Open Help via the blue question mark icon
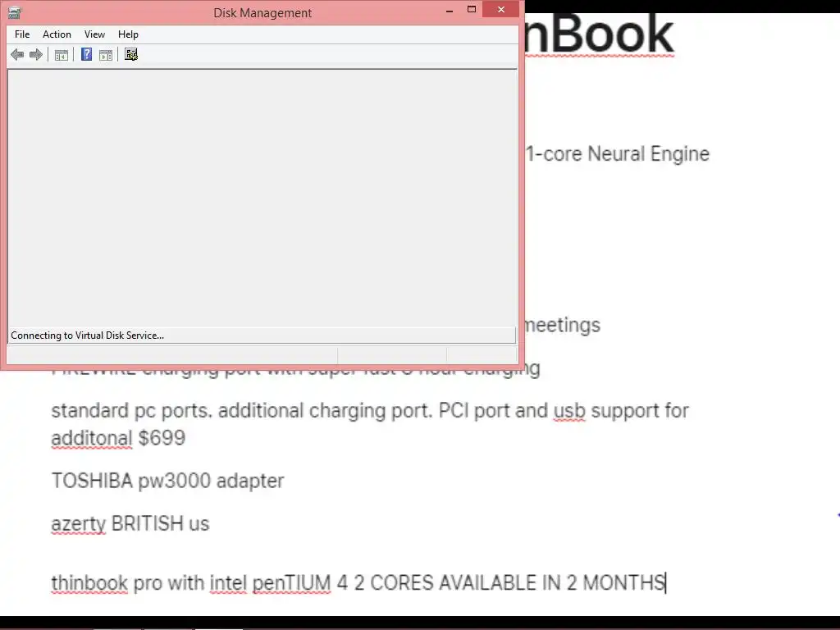Image resolution: width=840 pixels, height=630 pixels. (x=86, y=54)
